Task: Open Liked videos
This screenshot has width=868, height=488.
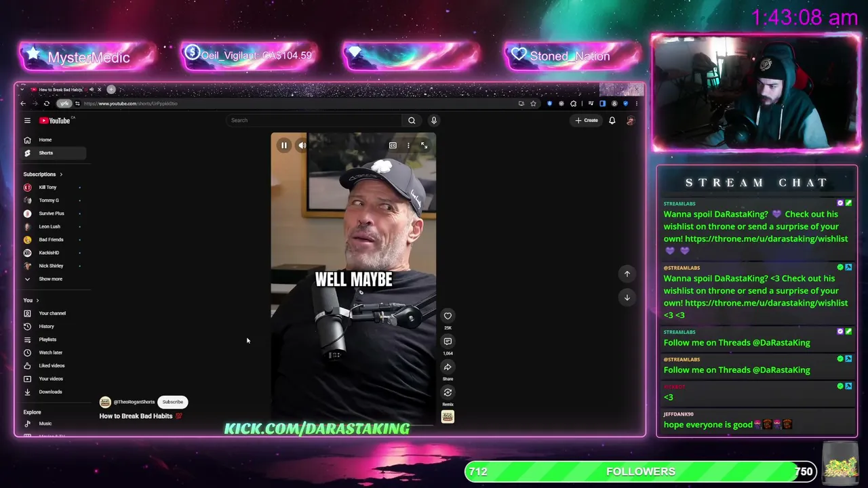Action: click(53, 366)
